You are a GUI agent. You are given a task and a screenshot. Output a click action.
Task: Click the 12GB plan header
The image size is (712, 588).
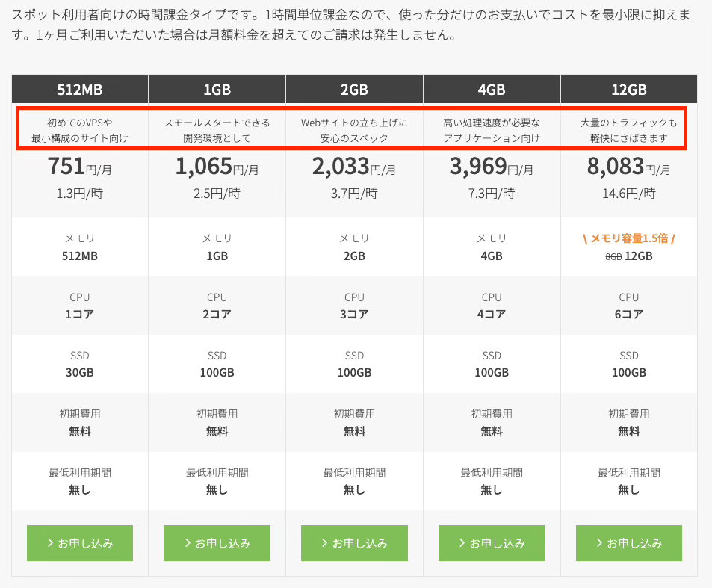point(628,88)
